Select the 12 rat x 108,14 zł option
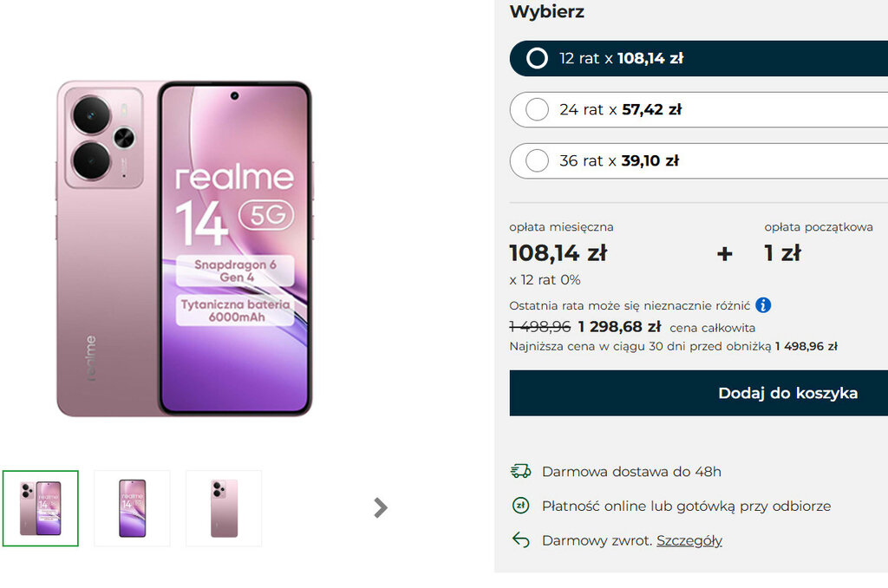Screen dimensions: 888x588 (538, 58)
